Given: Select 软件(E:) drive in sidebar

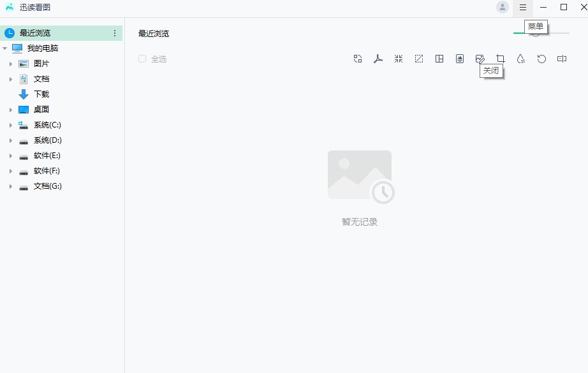Looking at the screenshot, I should coord(47,156).
